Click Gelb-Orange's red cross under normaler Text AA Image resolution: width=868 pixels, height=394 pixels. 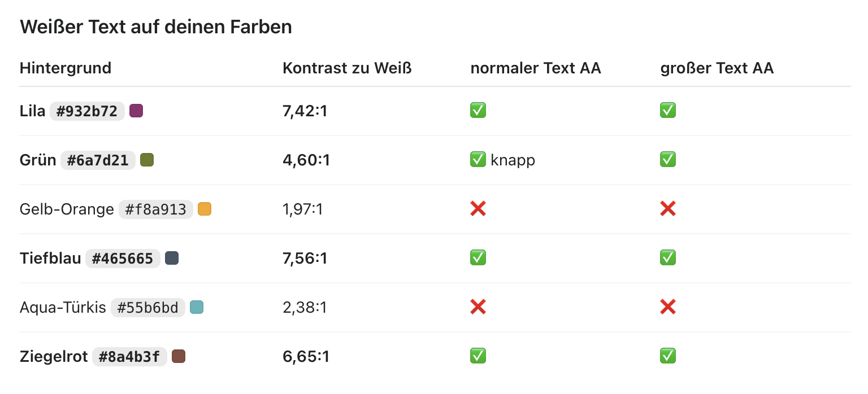pos(478,209)
